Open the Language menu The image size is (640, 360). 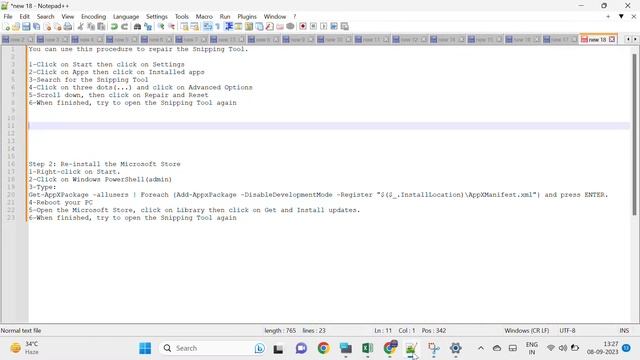point(126,16)
